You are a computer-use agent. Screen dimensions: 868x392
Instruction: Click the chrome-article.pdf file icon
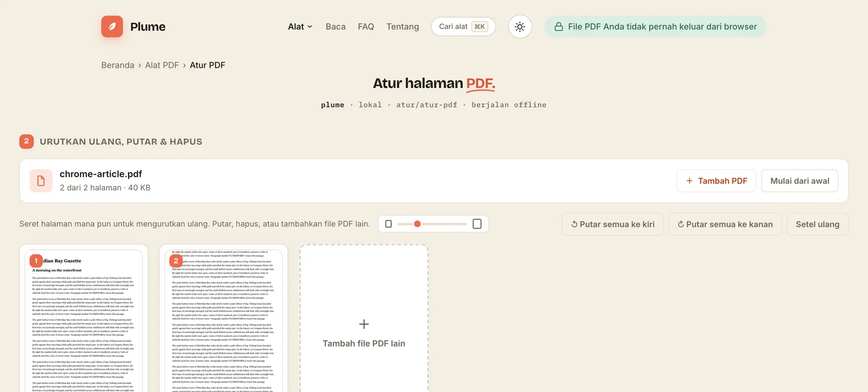click(41, 181)
